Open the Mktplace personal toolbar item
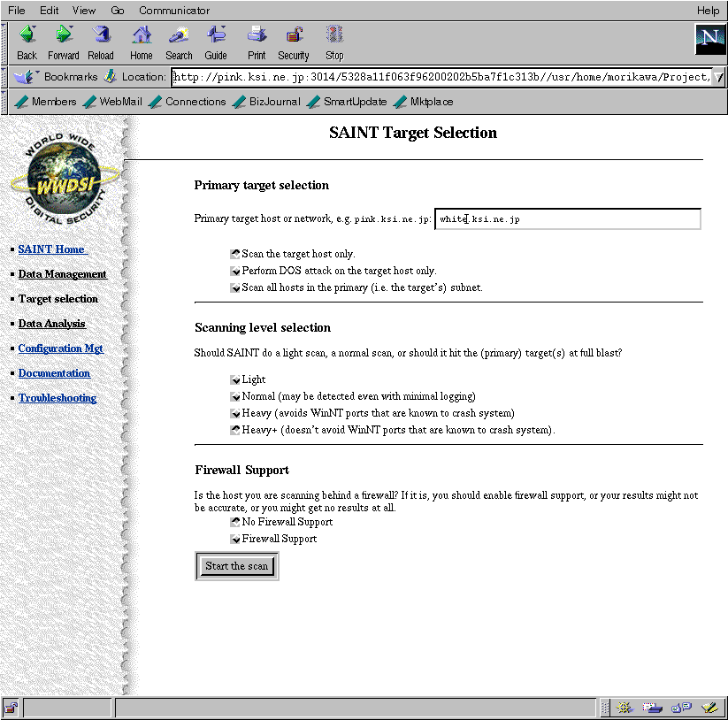The height and width of the screenshot is (720, 728). [424, 102]
